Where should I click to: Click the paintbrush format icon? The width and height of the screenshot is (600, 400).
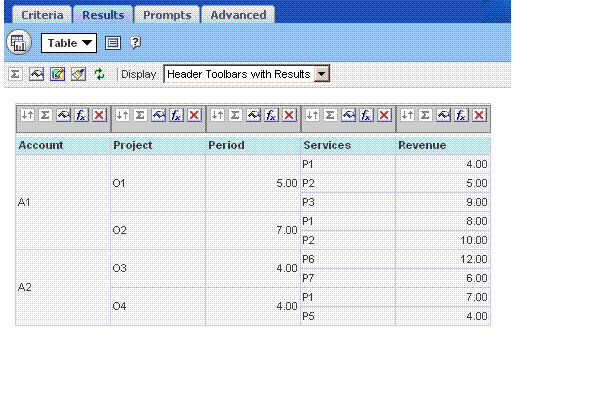pos(78,74)
